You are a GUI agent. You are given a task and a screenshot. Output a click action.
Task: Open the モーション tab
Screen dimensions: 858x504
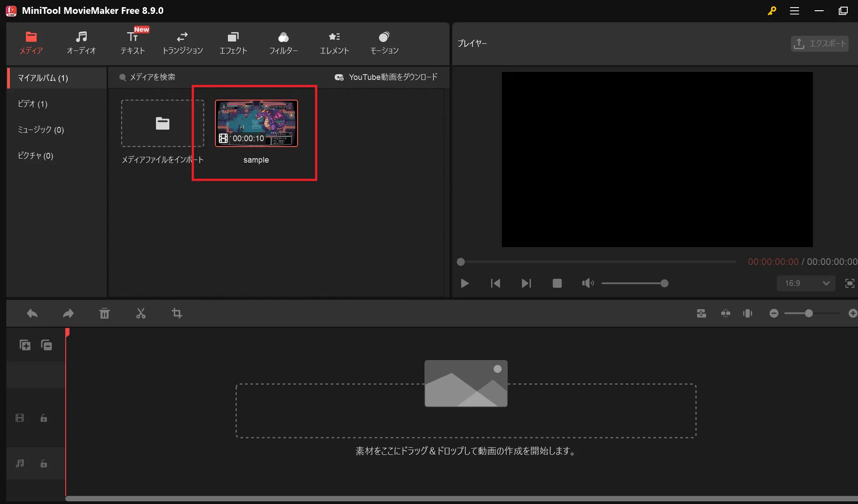click(x=384, y=43)
